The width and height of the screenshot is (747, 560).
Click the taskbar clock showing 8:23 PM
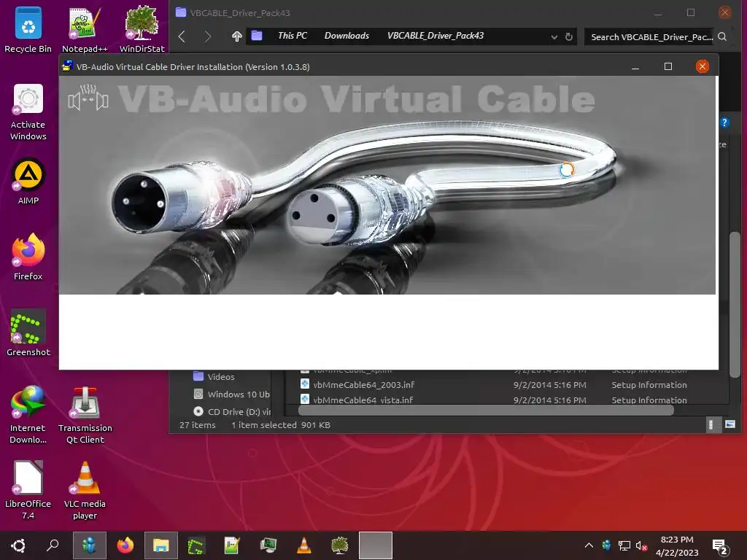coord(677,545)
